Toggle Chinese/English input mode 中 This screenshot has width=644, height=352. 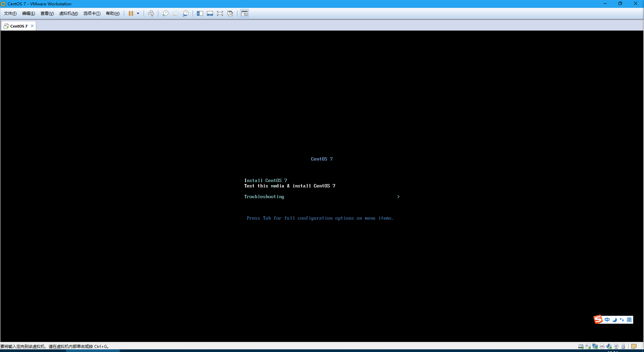tap(607, 320)
